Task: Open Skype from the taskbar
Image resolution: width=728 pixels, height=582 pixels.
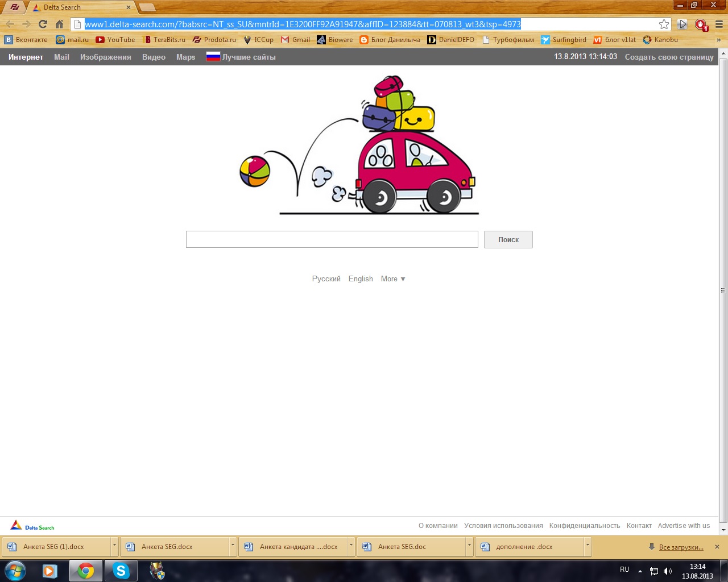Action: (x=121, y=571)
